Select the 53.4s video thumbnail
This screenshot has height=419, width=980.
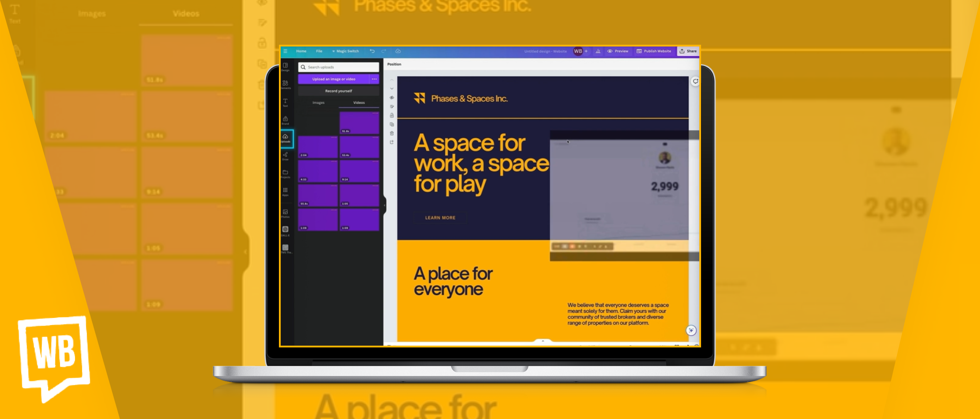[359, 147]
